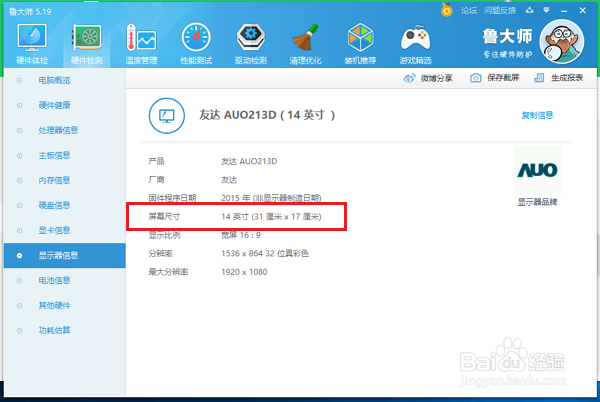Open the dropdown menu icon beside minimize
600x402 pixels.
point(546,10)
